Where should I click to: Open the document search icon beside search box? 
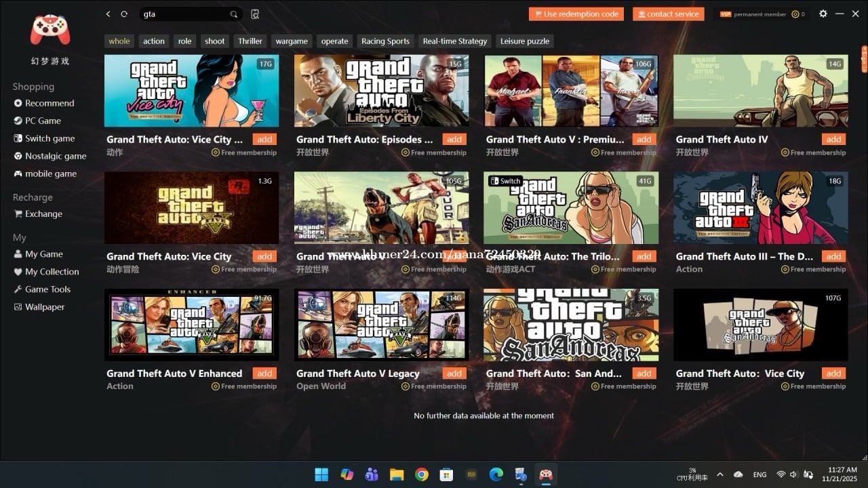pyautogui.click(x=255, y=14)
